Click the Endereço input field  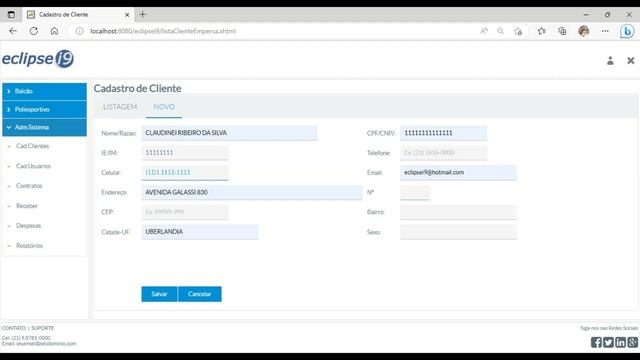pos(252,192)
